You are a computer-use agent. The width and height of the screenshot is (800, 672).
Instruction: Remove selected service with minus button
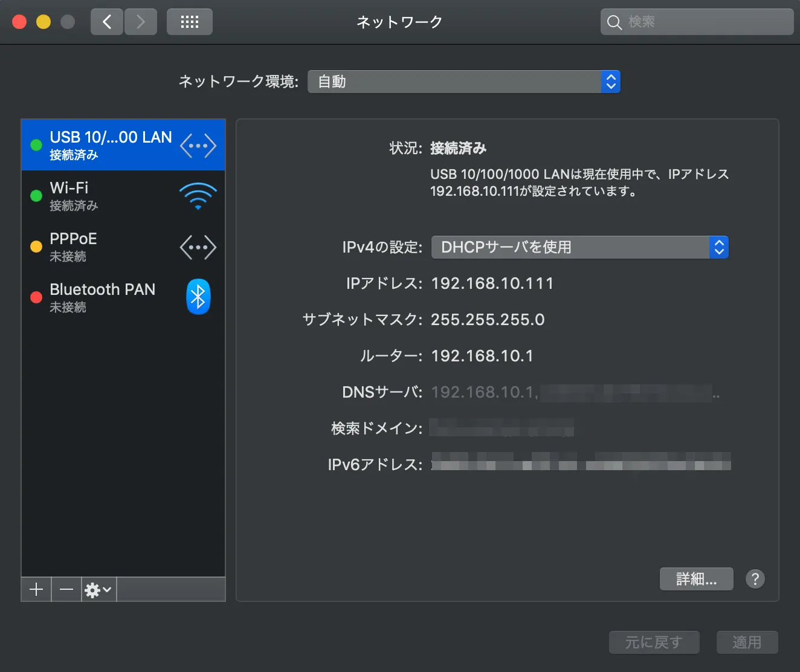66,589
